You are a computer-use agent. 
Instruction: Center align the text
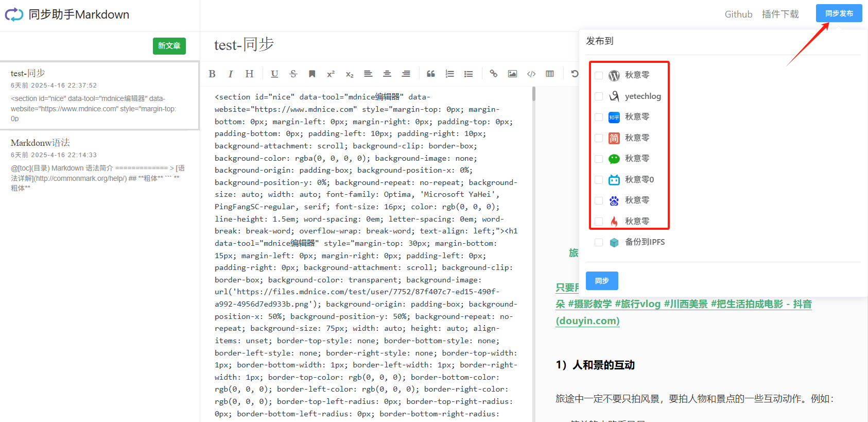tap(387, 74)
